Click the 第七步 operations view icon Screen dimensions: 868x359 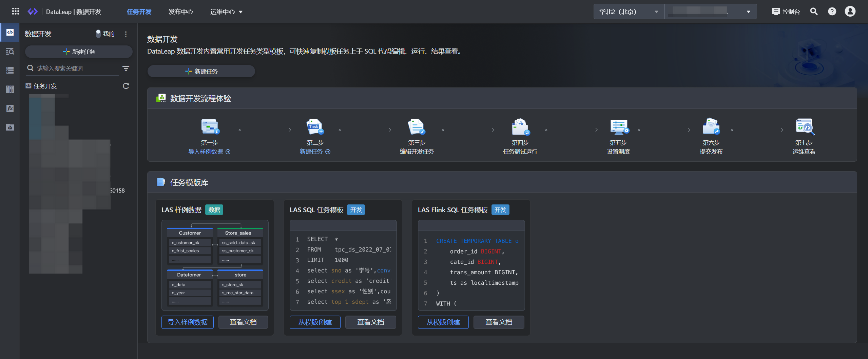805,127
